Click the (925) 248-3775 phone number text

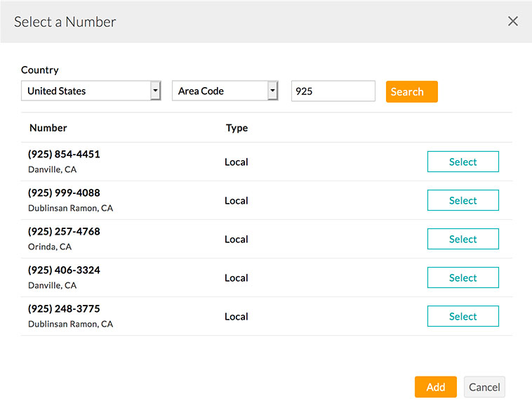coord(64,309)
